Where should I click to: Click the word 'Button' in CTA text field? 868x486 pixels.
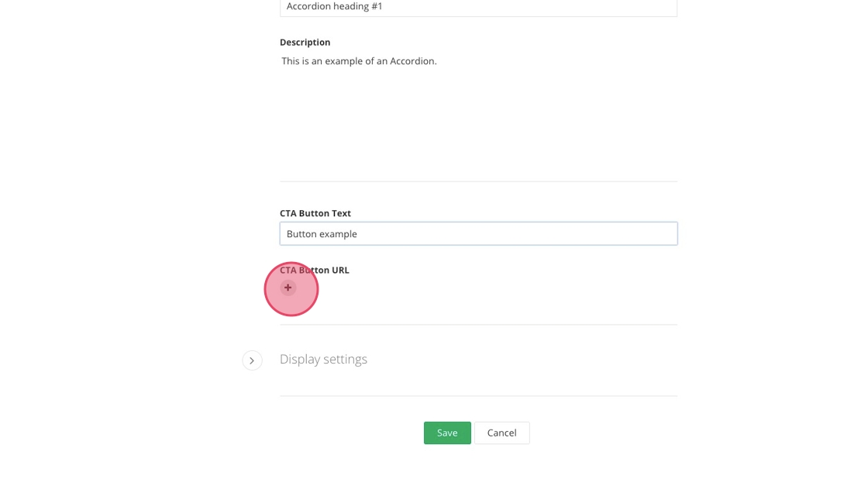(301, 233)
